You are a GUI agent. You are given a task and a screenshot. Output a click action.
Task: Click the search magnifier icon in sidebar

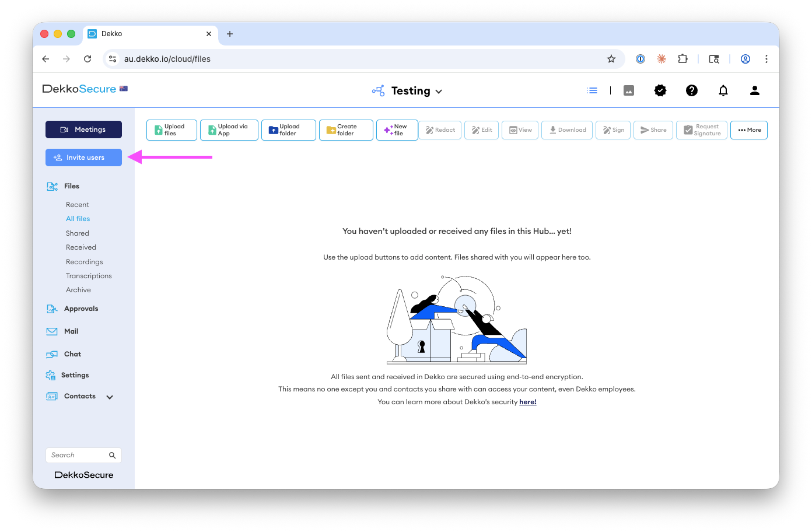pos(113,455)
